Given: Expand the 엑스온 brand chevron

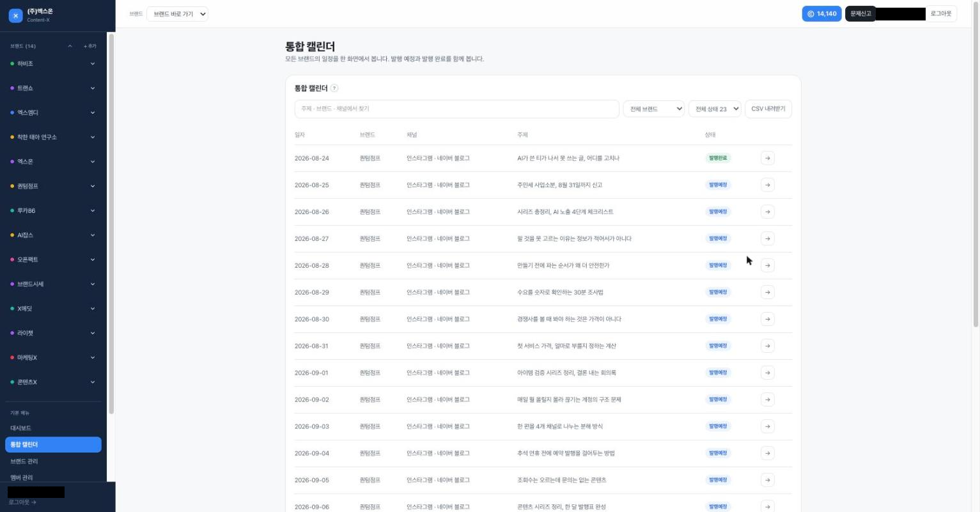Looking at the screenshot, I should [x=93, y=162].
